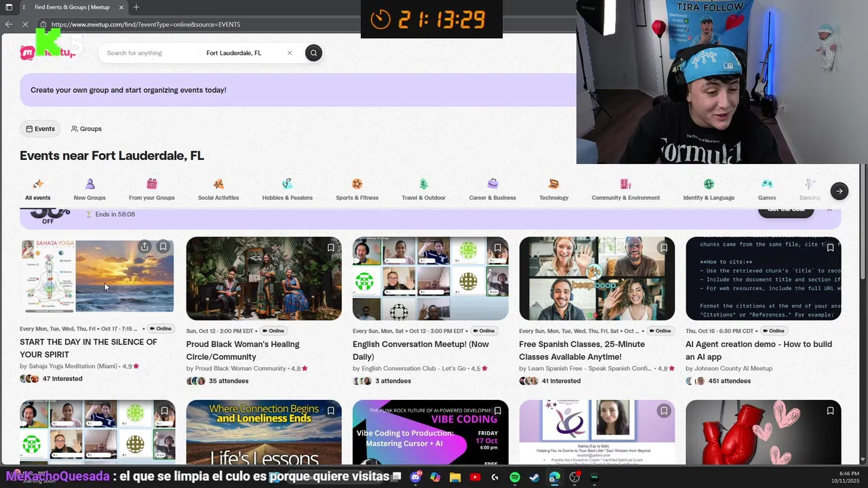Open the Create your own group banner
This screenshot has height=488, width=868.
pyautogui.click(x=298, y=90)
